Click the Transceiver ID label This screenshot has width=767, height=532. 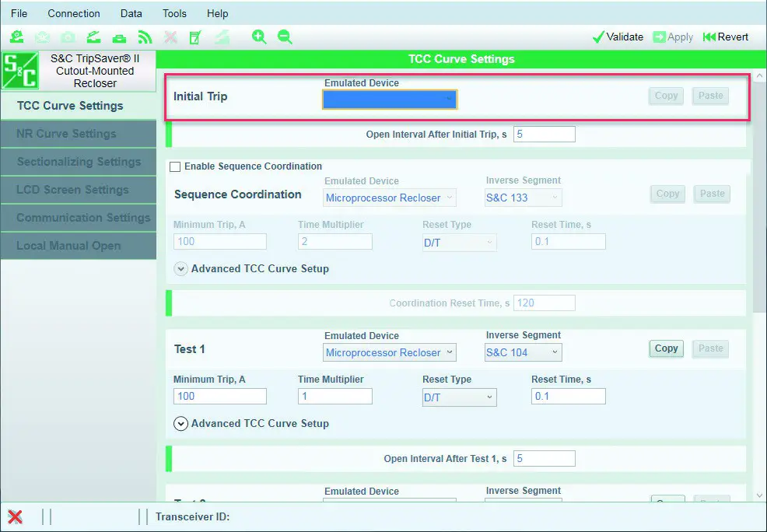click(x=192, y=517)
